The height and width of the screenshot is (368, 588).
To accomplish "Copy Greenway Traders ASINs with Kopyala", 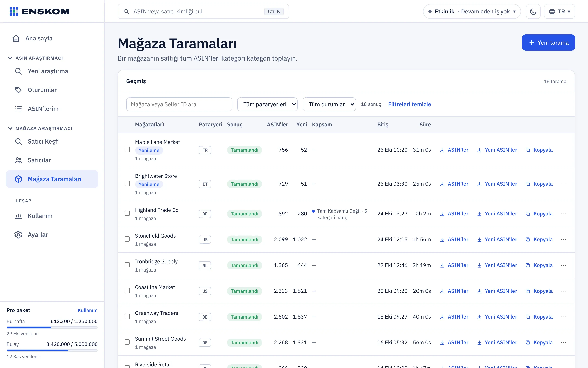I will click(x=539, y=317).
